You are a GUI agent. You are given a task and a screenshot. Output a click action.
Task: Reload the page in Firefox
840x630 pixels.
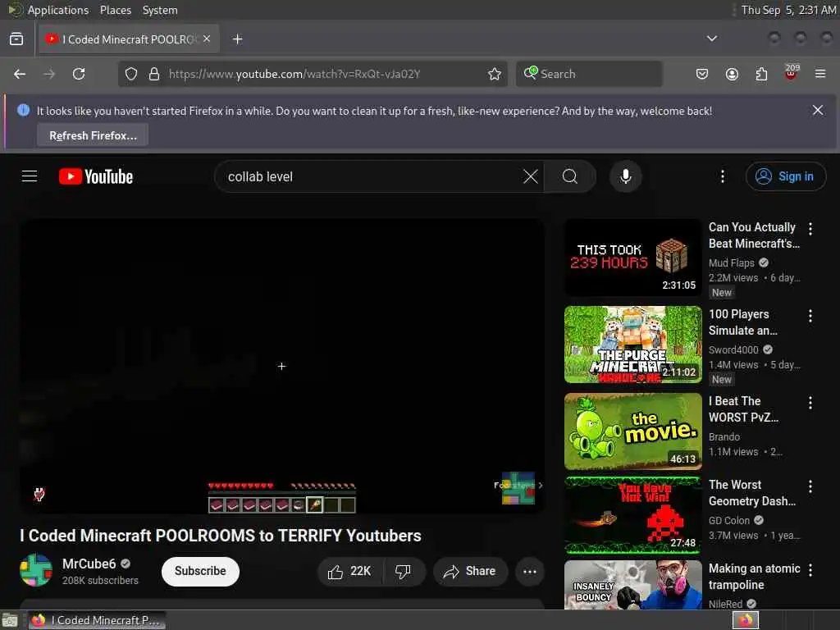[79, 74]
